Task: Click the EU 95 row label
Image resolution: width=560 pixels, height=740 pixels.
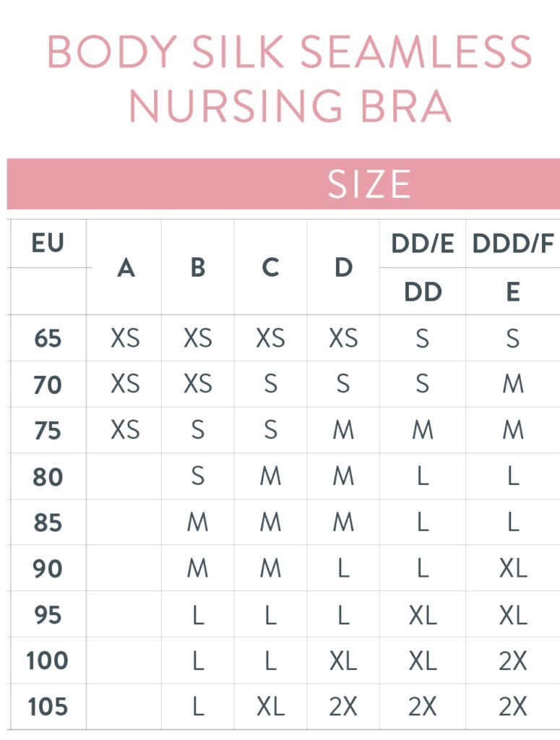Action: (x=48, y=615)
